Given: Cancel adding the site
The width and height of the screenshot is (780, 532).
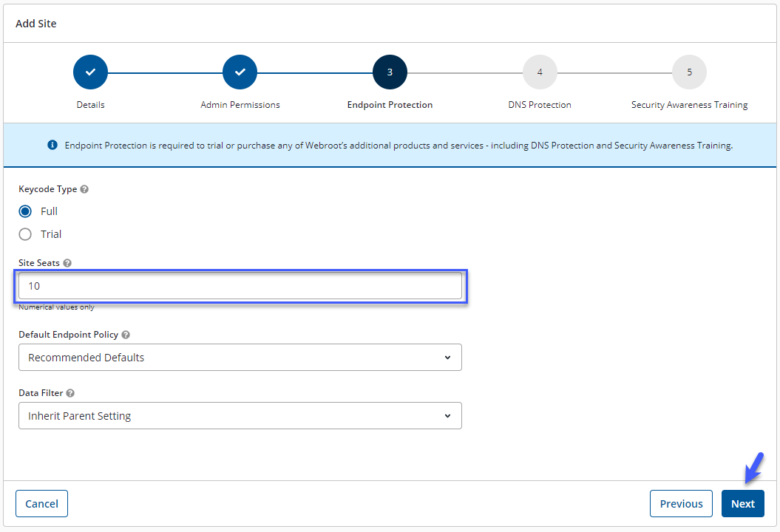Looking at the screenshot, I should coord(41,504).
